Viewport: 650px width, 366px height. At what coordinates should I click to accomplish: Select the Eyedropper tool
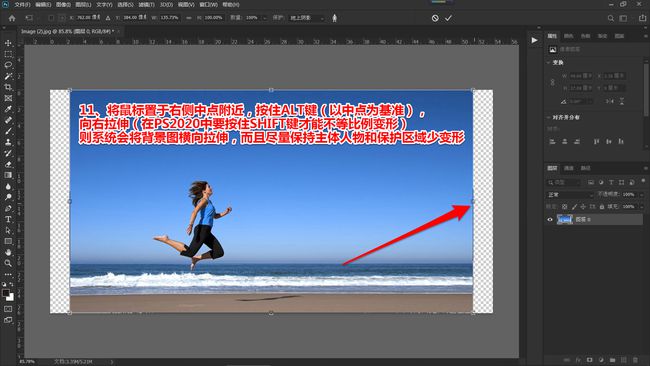8,109
